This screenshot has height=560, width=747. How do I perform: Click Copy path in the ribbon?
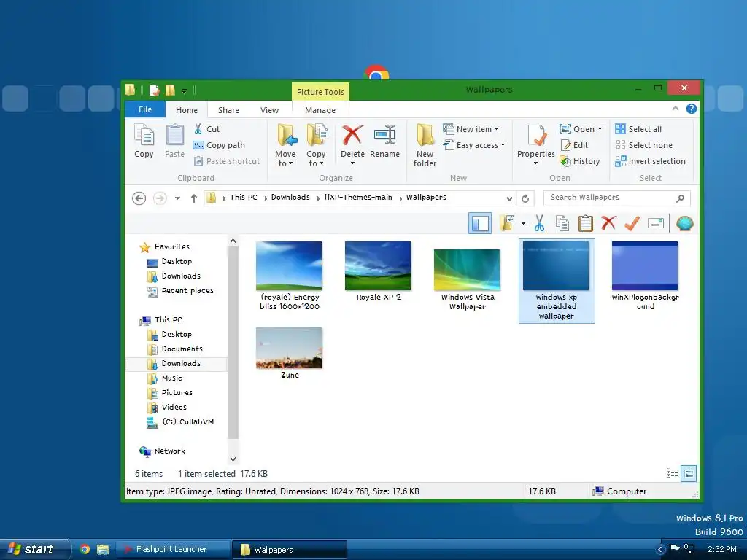(x=219, y=145)
